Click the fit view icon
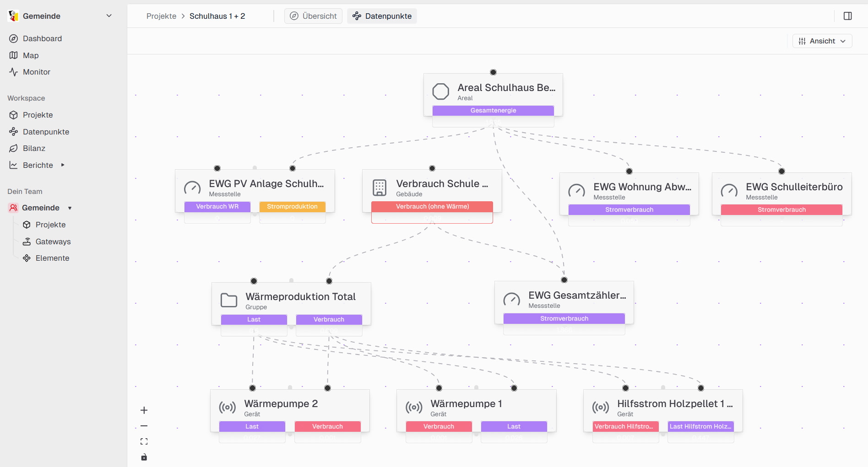The width and height of the screenshot is (868, 467). pyautogui.click(x=144, y=441)
